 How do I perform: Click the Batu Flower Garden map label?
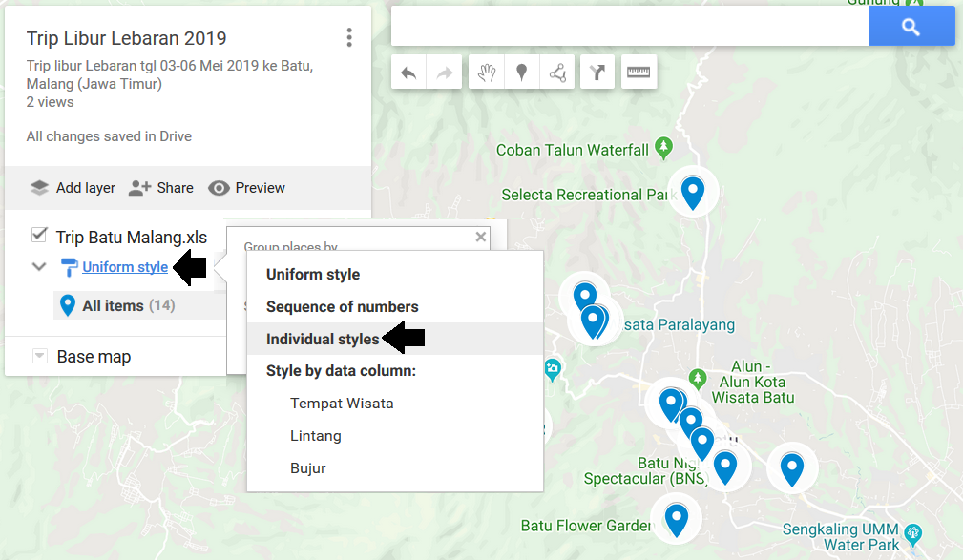(586, 526)
